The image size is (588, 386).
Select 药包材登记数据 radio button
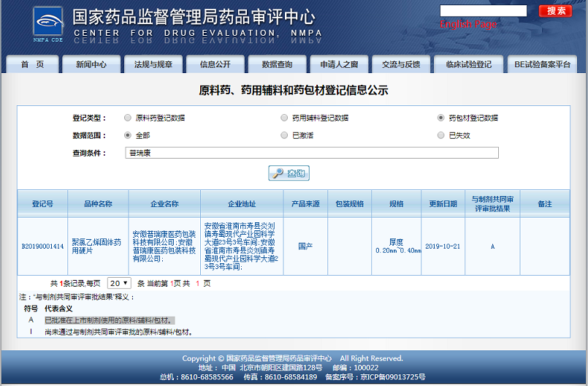[x=441, y=118]
